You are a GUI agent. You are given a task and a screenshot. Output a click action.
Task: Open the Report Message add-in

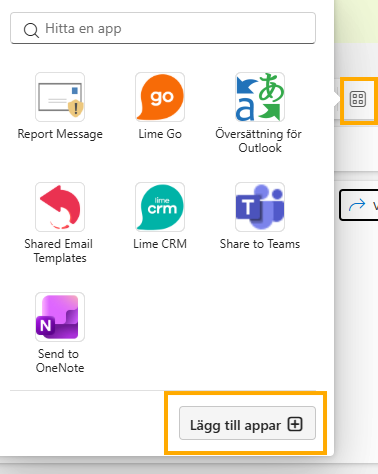[60, 97]
